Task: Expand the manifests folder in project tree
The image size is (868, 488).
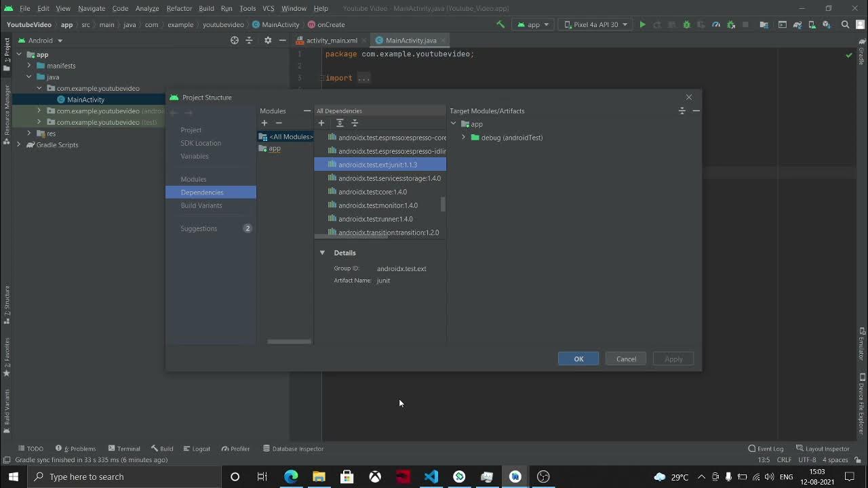Action: coord(29,66)
